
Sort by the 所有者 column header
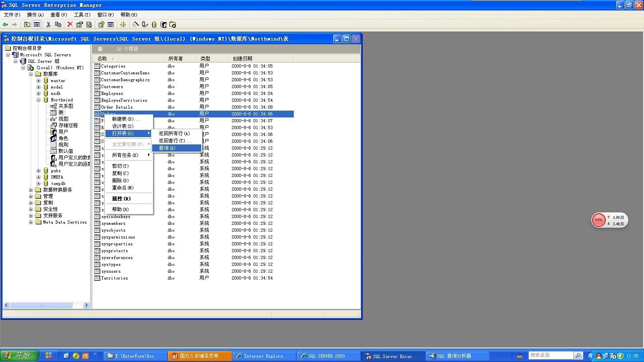tap(180, 58)
